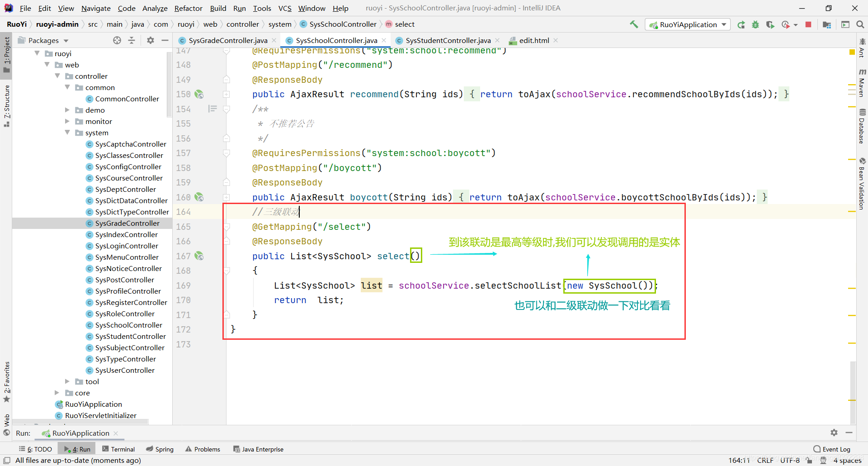Open the 6: TODO tool window
Viewport: 868px width, 466px height.
click(x=35, y=449)
